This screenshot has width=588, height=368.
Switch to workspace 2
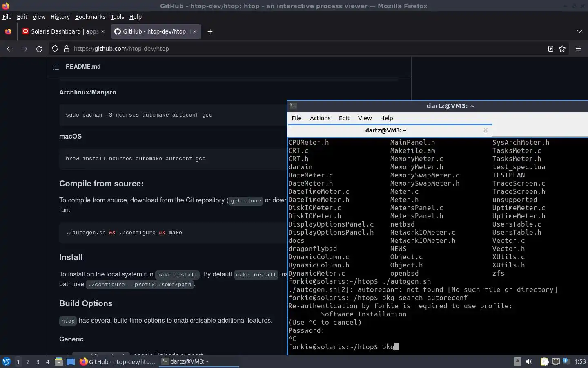[28, 361]
